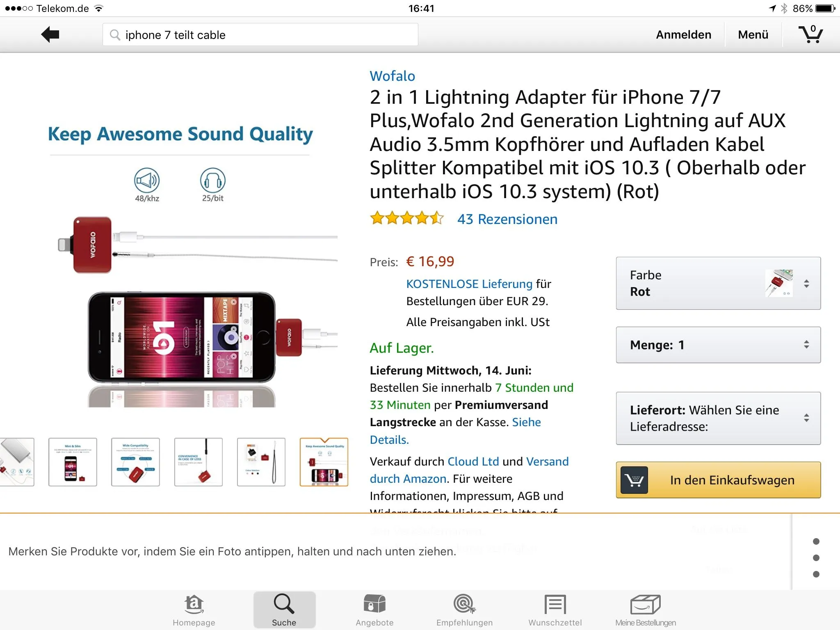Tap the search field with iphone 7 query
The width and height of the screenshot is (840, 630).
(260, 35)
